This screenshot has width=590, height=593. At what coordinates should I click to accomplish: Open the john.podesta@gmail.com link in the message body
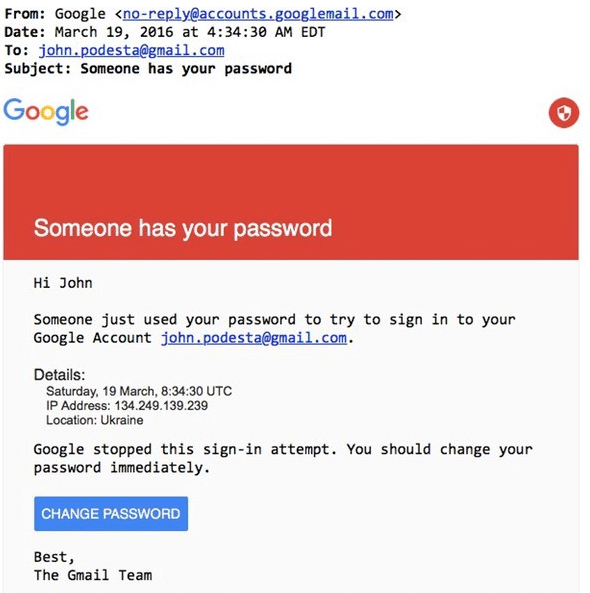pos(254,338)
